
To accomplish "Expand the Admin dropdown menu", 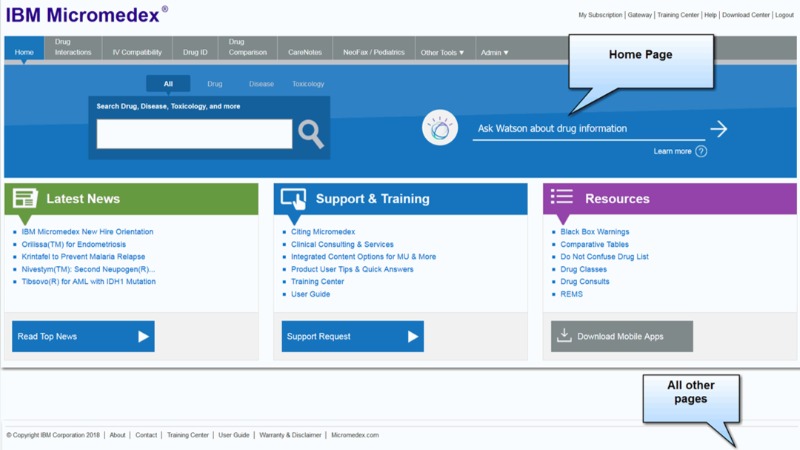I will [x=494, y=52].
